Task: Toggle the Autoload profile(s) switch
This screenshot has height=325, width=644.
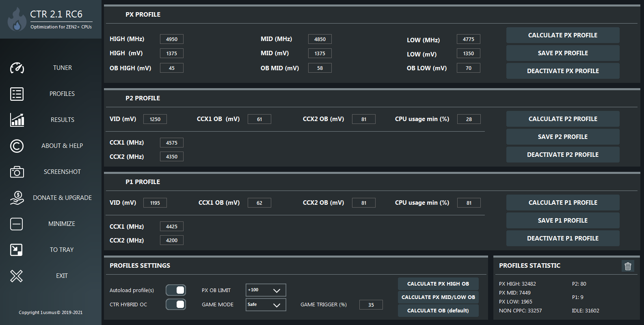Action: coord(176,290)
